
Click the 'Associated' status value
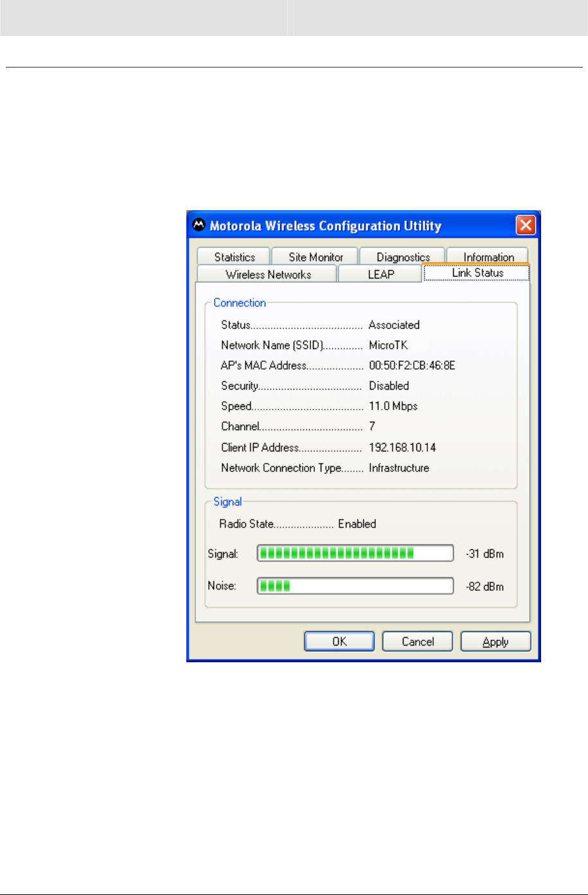pyautogui.click(x=394, y=325)
